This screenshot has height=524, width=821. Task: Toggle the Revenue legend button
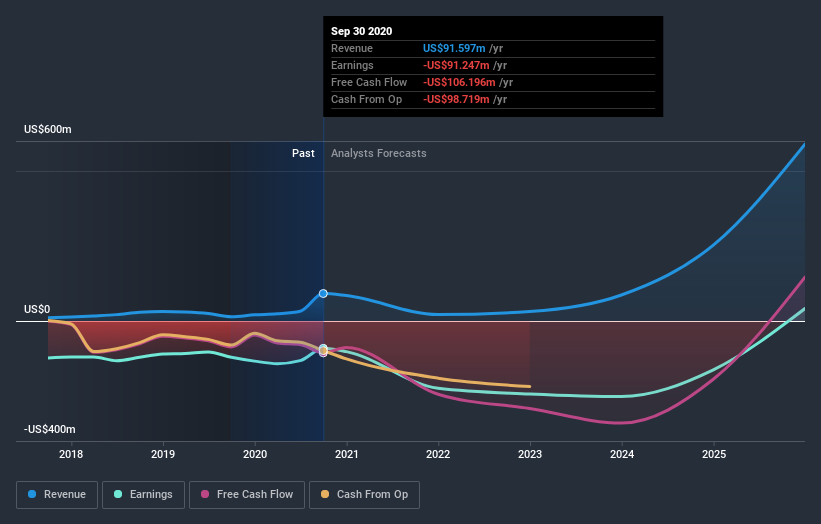(57, 495)
